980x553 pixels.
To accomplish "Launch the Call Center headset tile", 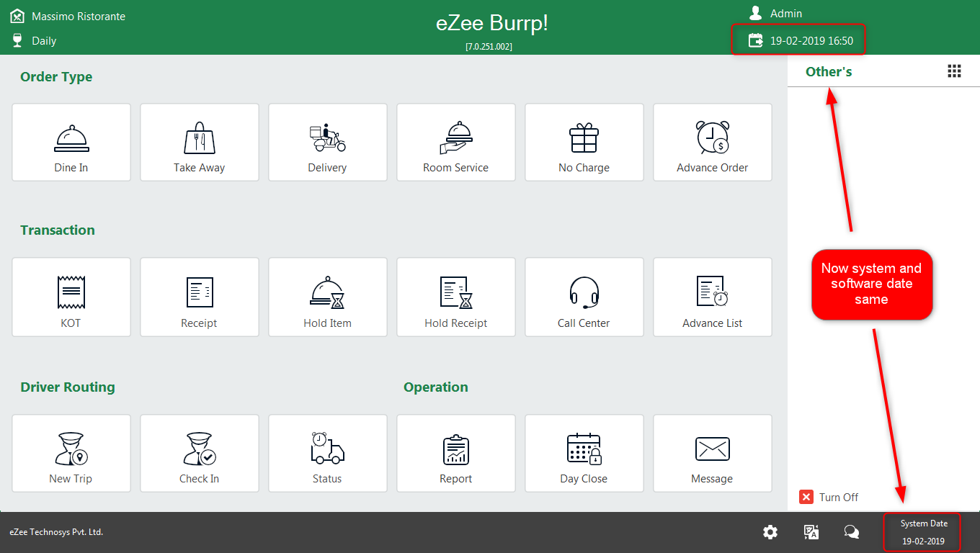I will [x=584, y=297].
